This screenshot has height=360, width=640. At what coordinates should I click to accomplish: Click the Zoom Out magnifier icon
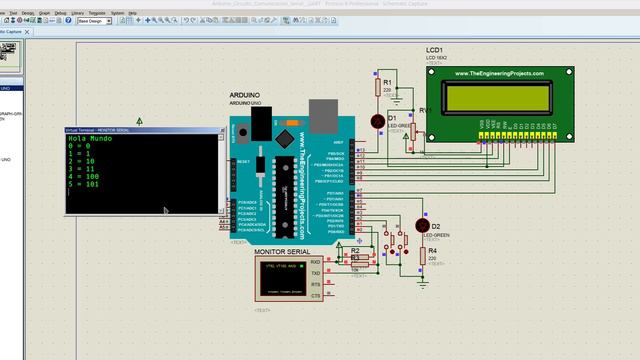click(x=161, y=20)
